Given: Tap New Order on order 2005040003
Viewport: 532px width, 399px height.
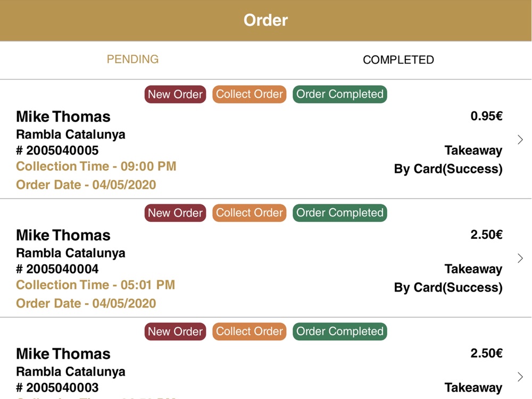Looking at the screenshot, I should click(175, 331).
